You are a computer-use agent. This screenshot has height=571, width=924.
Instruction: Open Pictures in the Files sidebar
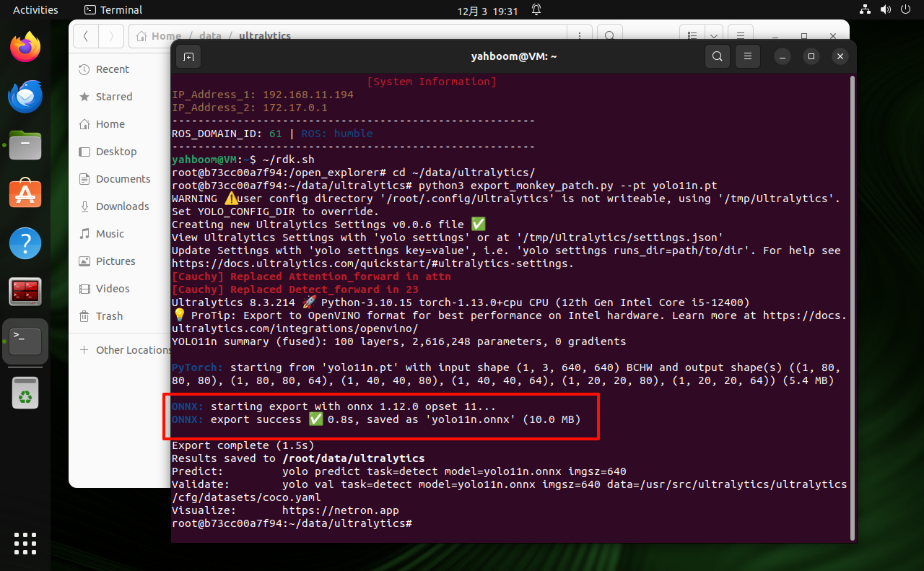119,261
